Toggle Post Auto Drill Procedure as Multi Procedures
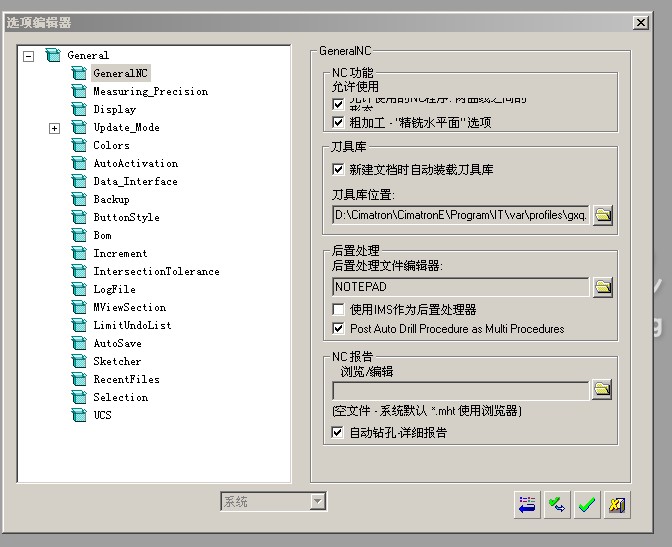The image size is (672, 547). point(338,328)
